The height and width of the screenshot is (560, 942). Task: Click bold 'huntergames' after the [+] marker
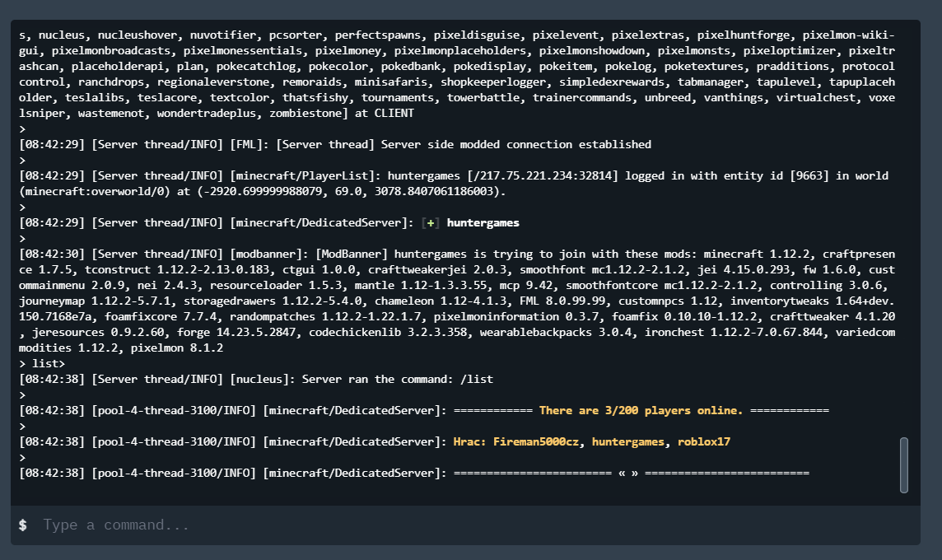(483, 223)
